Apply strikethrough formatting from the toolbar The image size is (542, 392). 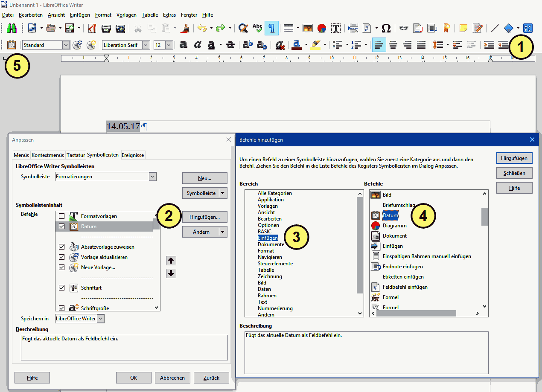(x=230, y=45)
